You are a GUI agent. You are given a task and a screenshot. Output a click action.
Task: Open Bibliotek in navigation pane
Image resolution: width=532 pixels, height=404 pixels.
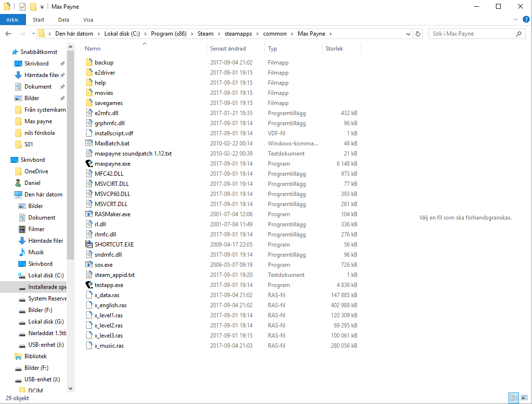coord(36,356)
